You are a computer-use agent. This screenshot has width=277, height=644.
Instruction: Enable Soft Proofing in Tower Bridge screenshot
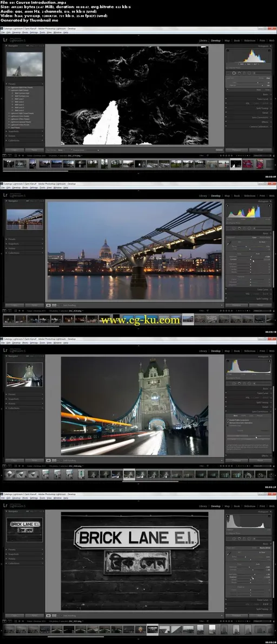[61, 460]
